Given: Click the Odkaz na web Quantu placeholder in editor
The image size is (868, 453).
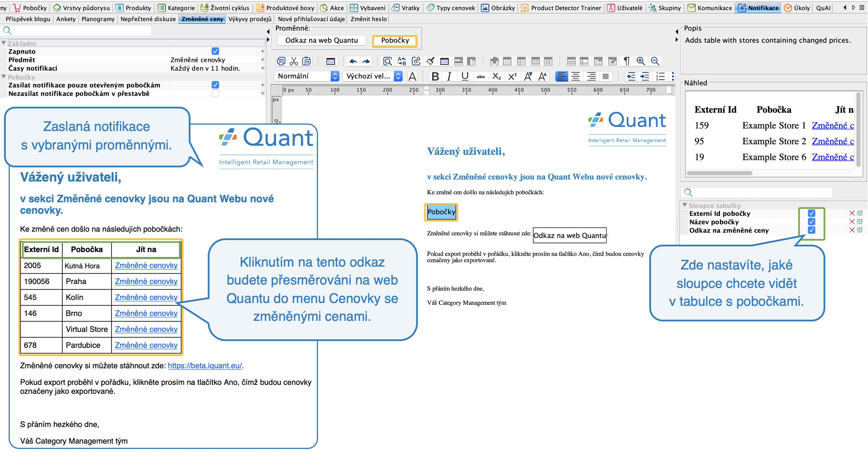Looking at the screenshot, I should click(x=569, y=235).
